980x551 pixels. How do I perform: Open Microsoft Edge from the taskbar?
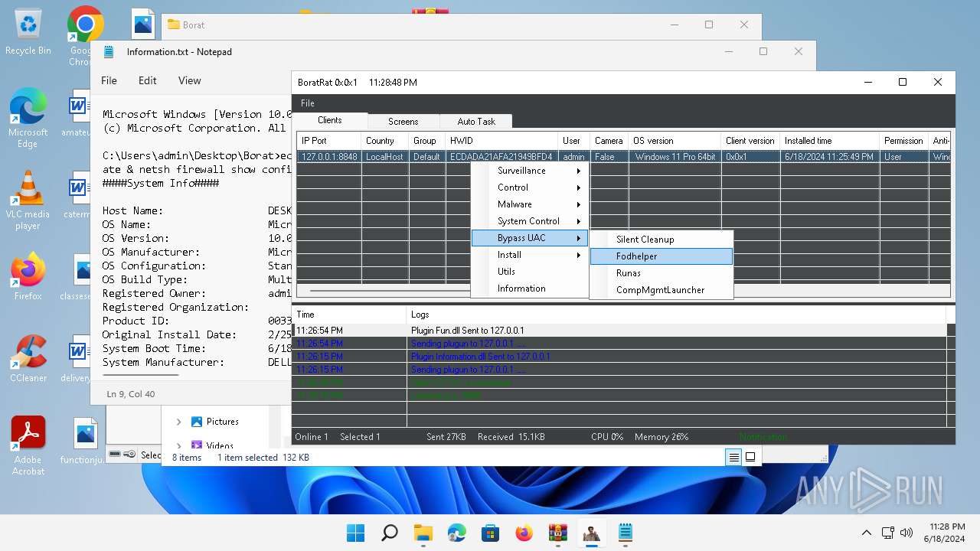pos(457,533)
